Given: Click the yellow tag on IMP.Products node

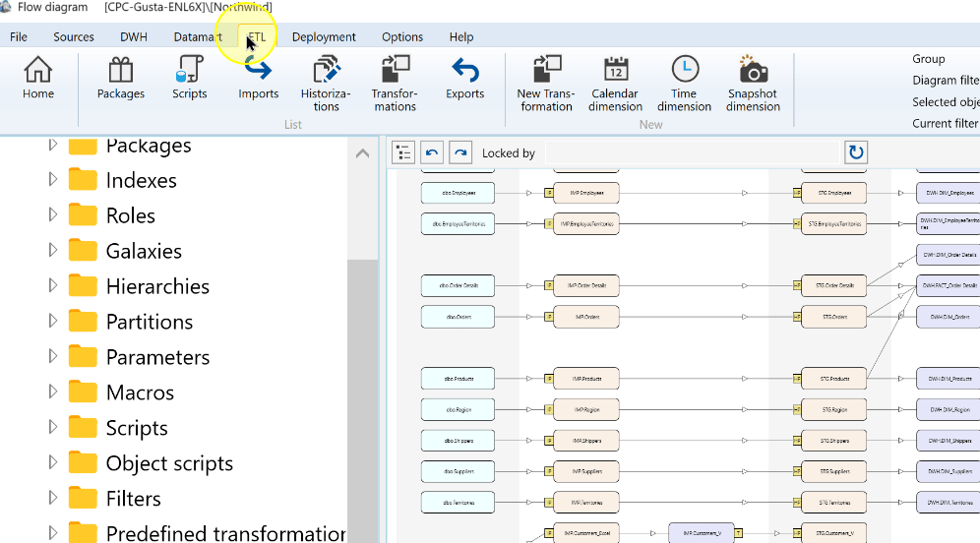Looking at the screenshot, I should 549,379.
